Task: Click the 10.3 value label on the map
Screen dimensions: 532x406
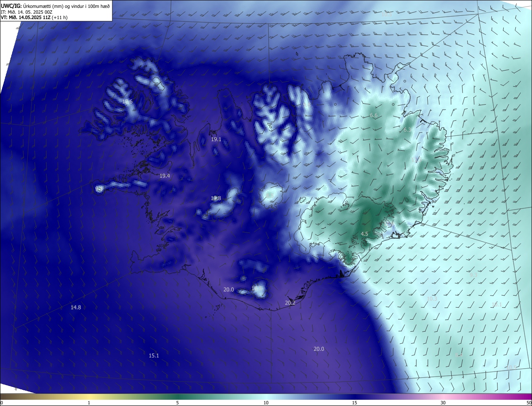Action: pos(432,299)
